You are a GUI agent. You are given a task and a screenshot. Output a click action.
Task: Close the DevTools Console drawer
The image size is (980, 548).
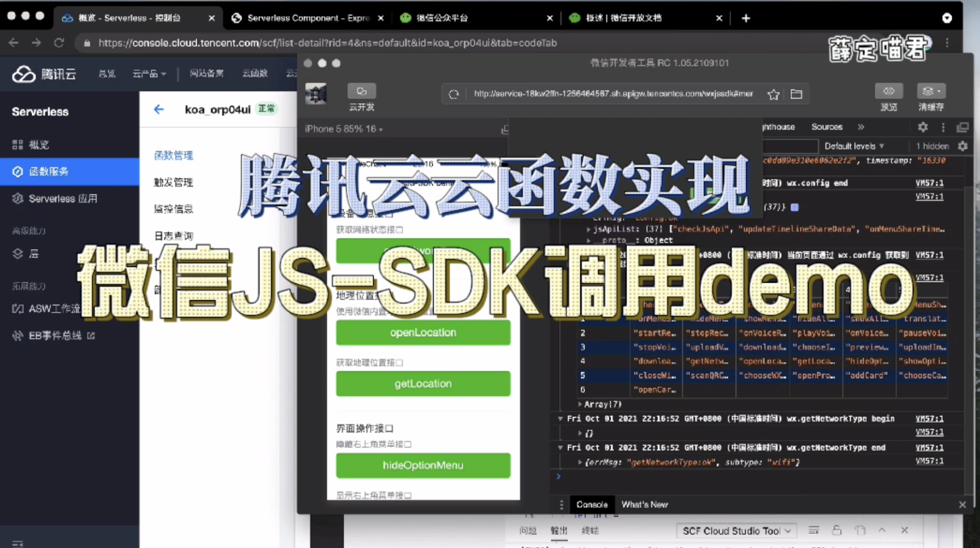click(963, 505)
